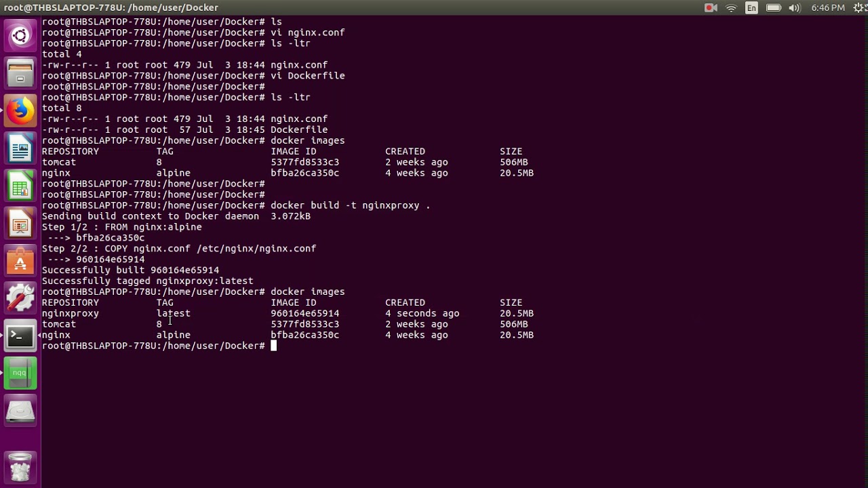Open the disk drive icon in launcher

pyautogui.click(x=20, y=411)
